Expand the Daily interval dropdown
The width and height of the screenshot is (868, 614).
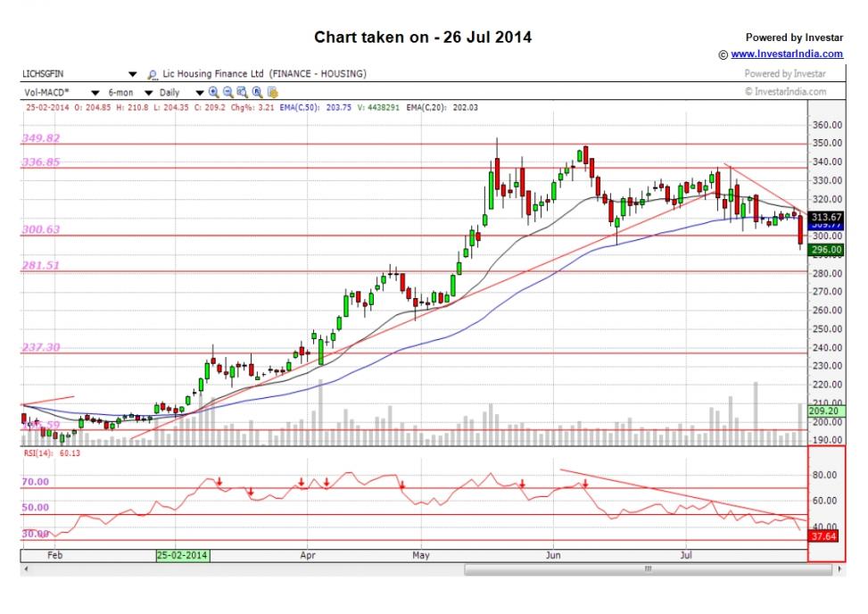pos(200,93)
